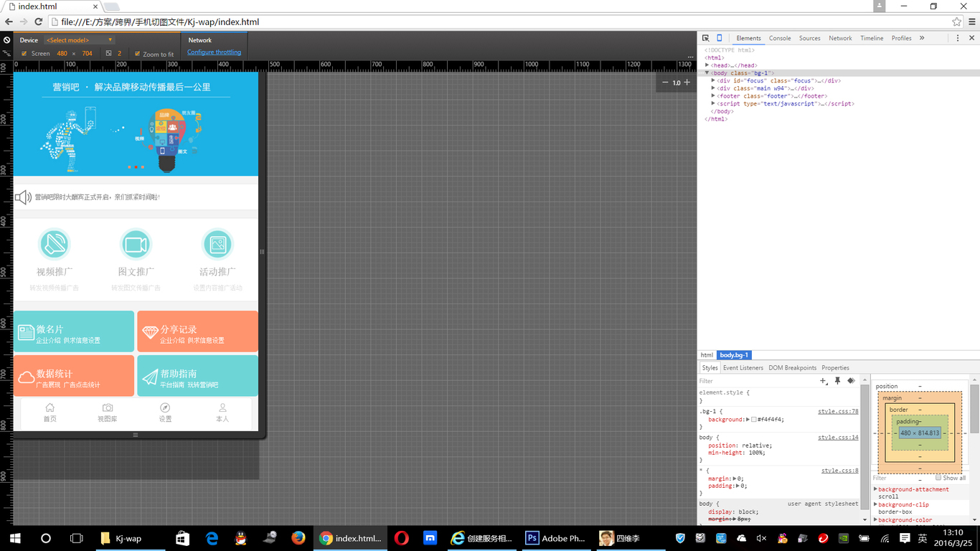Toggle device mode phone icon

pos(720,38)
